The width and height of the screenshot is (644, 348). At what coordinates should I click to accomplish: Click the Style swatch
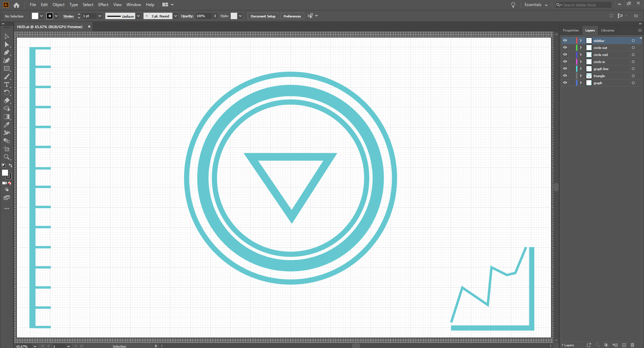tap(234, 16)
